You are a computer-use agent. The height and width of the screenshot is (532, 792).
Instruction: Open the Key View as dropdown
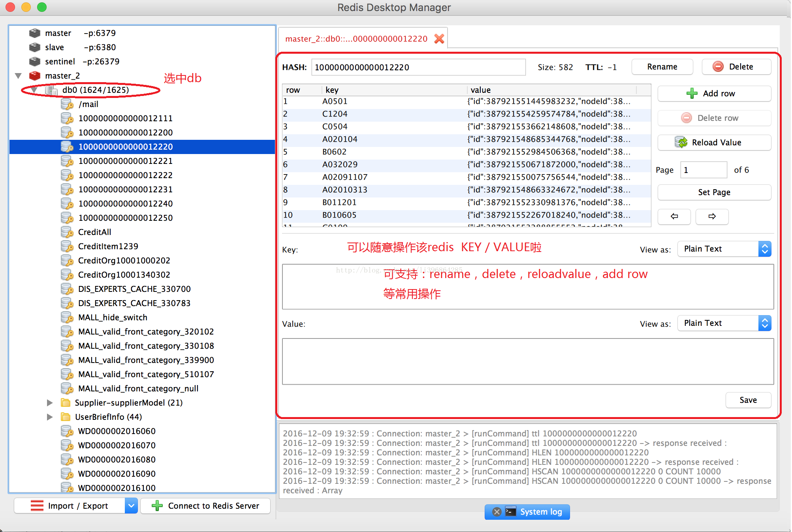click(x=724, y=249)
